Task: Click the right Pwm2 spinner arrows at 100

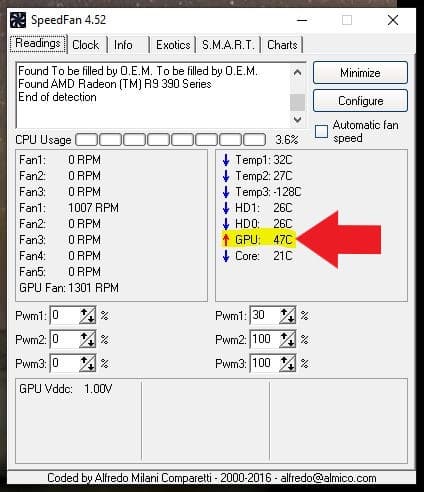Action: 287,339
